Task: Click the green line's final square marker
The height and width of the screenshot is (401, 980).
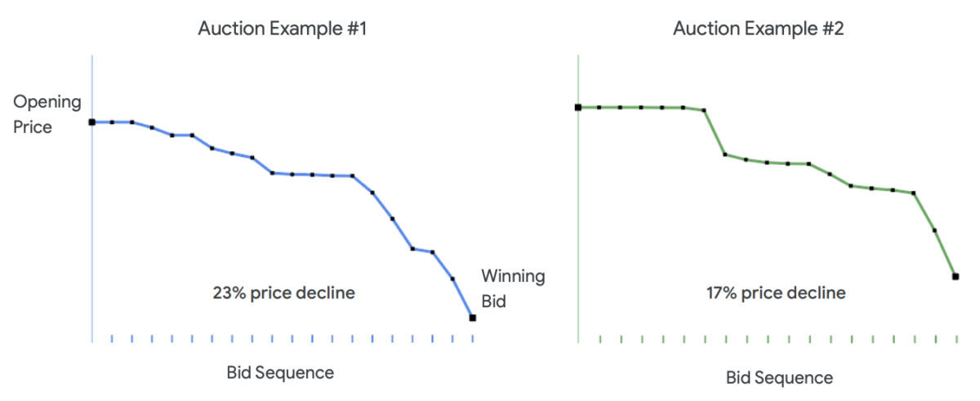Action: (x=955, y=277)
